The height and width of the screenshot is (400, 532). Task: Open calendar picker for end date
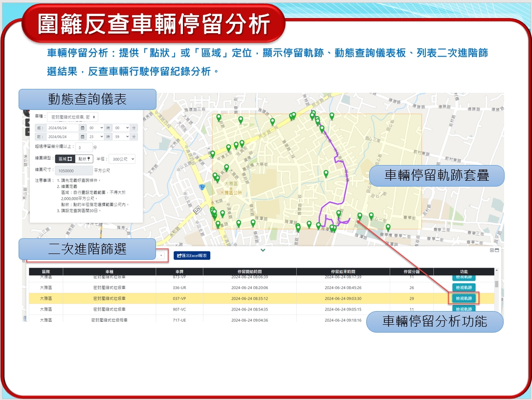click(x=83, y=137)
